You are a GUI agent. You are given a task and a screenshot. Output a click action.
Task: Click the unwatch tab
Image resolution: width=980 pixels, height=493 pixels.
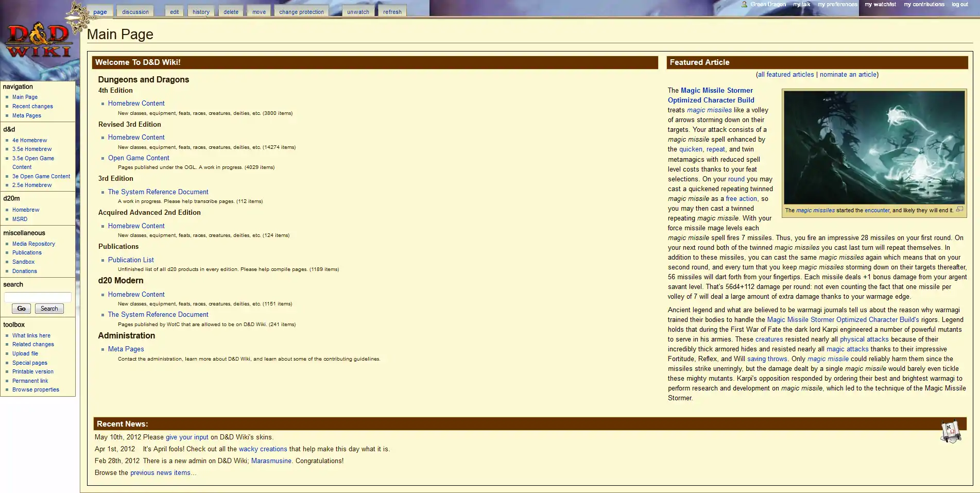[358, 12]
